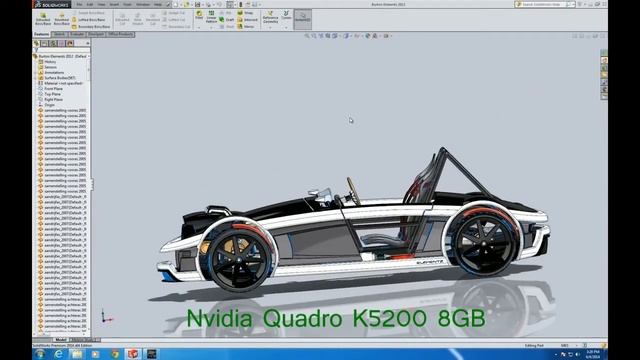
Task: Expand the Annotations tree node
Action: click(x=36, y=72)
